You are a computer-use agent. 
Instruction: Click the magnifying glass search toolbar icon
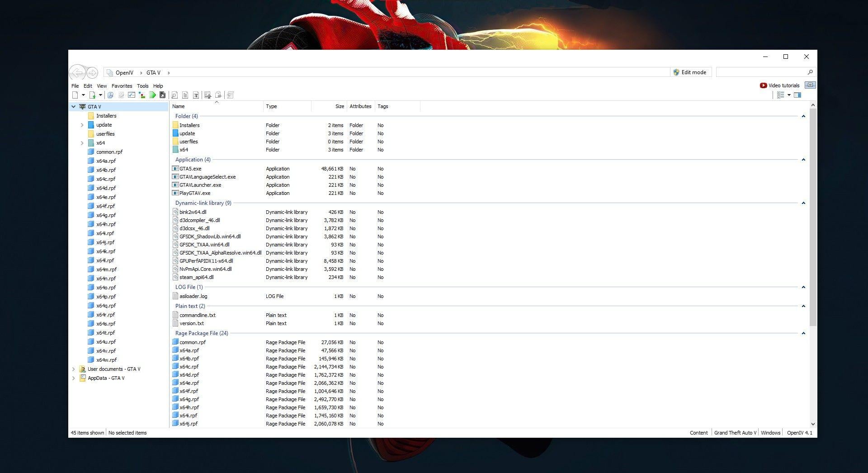point(174,95)
